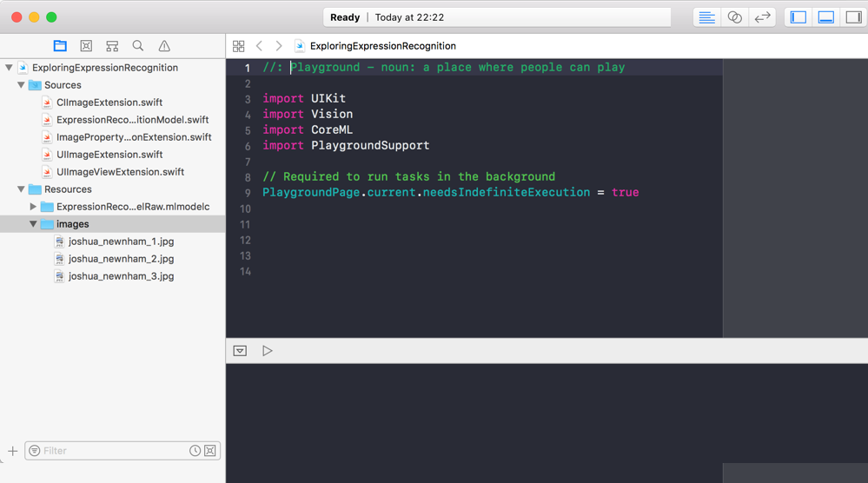Click the ExploringExpressionRecognition breadcrumb
Image resolution: width=868 pixels, height=483 pixels.
point(382,46)
